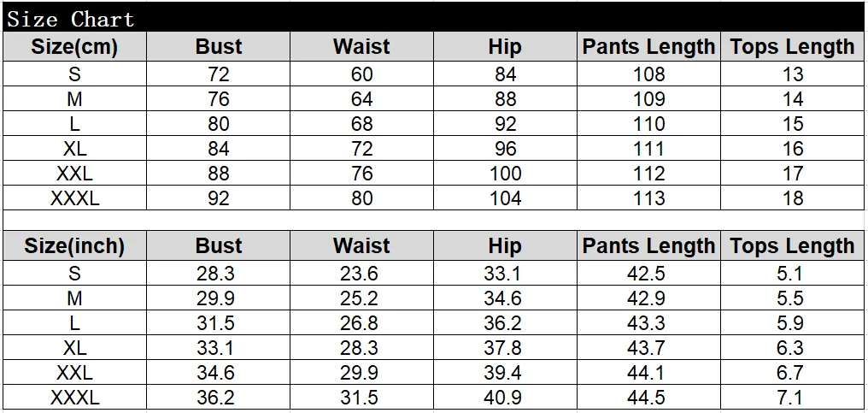
Task: Click the cell showing hip 104
Action: click(505, 198)
